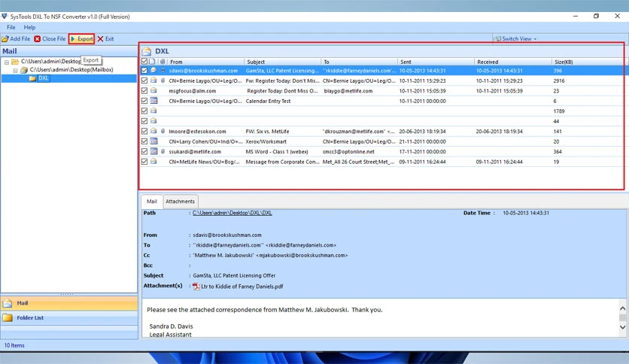Collapse the Desktop(Mailbox) tree node
629x364 pixels.
(15, 71)
